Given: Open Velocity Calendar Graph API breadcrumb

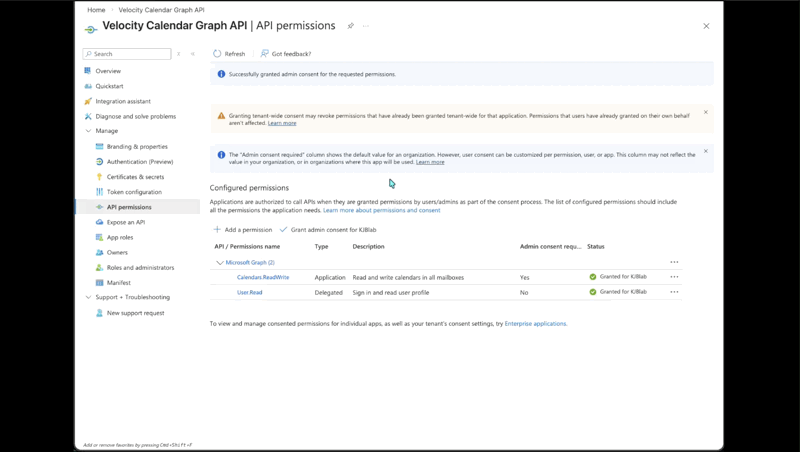Looking at the screenshot, I should [161, 10].
